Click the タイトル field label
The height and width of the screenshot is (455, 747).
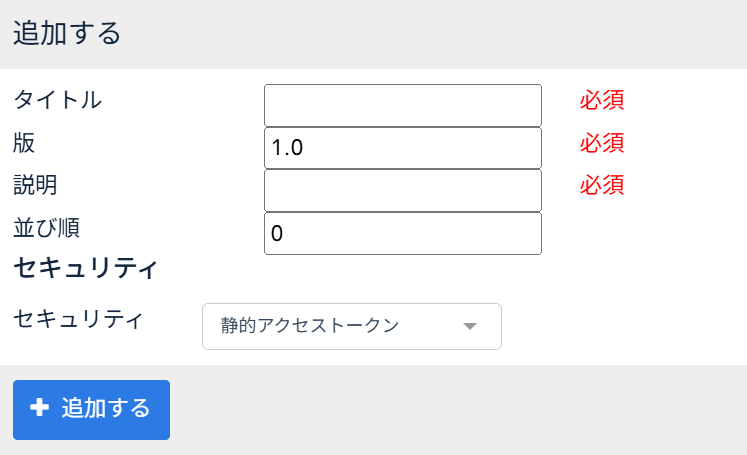[x=57, y=100]
